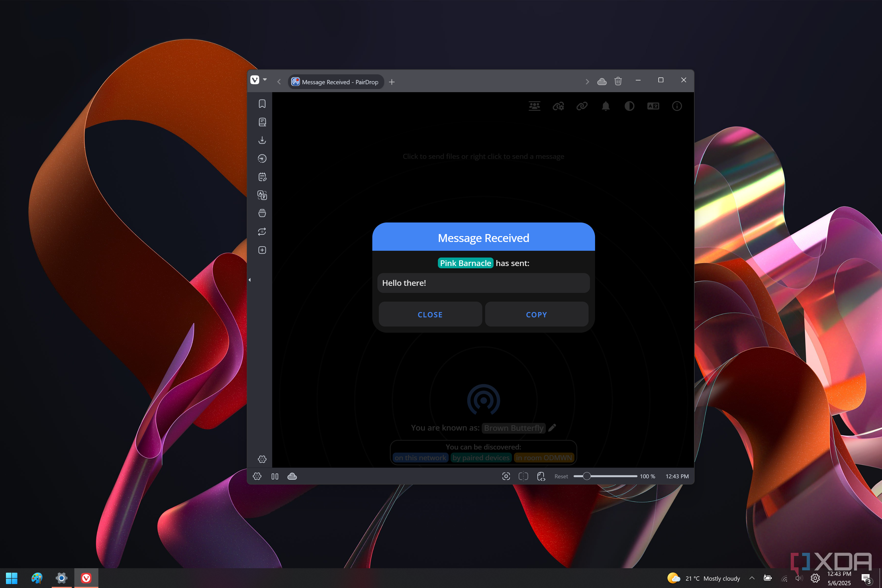Open closed tabs trash can
This screenshot has height=588, width=882.
[618, 81]
